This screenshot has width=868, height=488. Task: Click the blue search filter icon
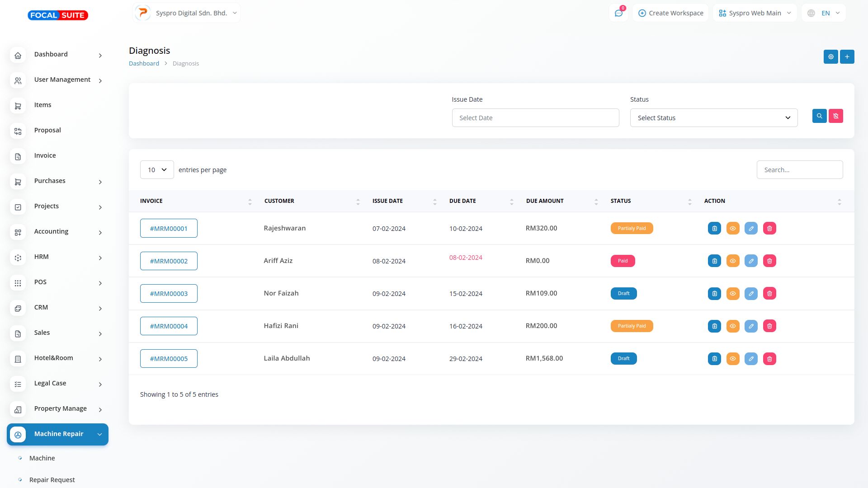819,116
